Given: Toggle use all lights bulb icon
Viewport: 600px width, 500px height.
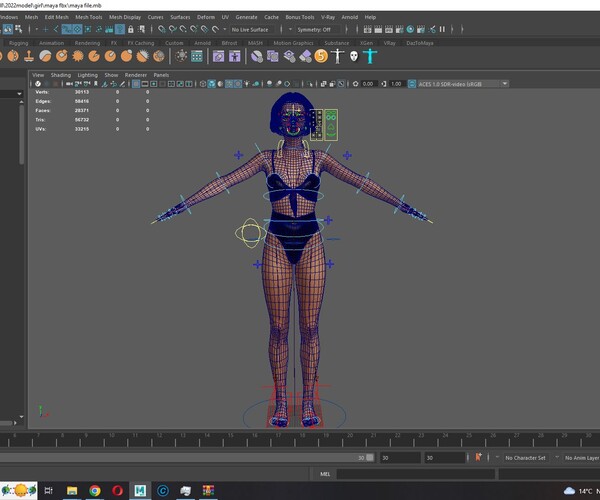Looking at the screenshot, I should coord(246,84).
